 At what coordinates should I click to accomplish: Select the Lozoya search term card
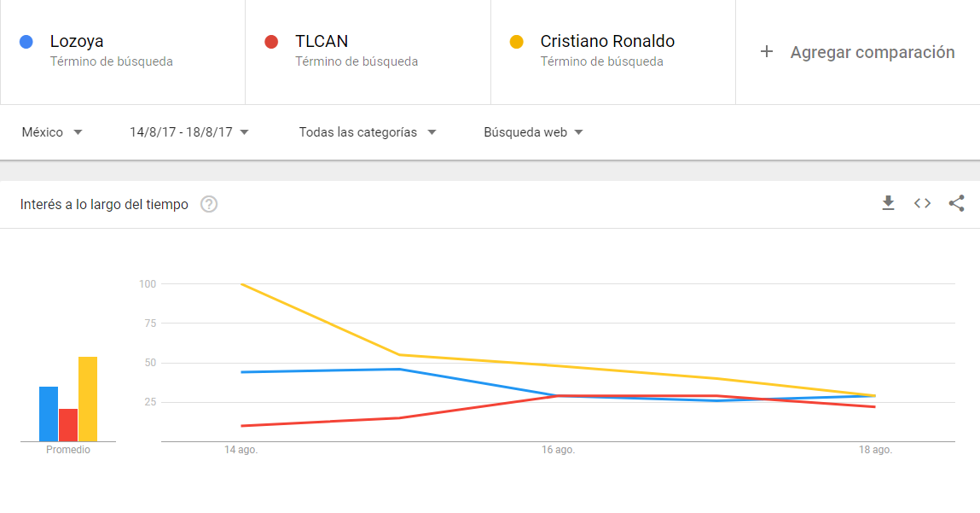pyautogui.click(x=123, y=52)
